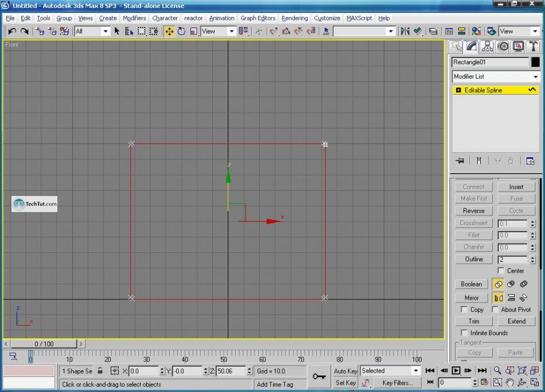Open the Material Editor icon

(476, 32)
